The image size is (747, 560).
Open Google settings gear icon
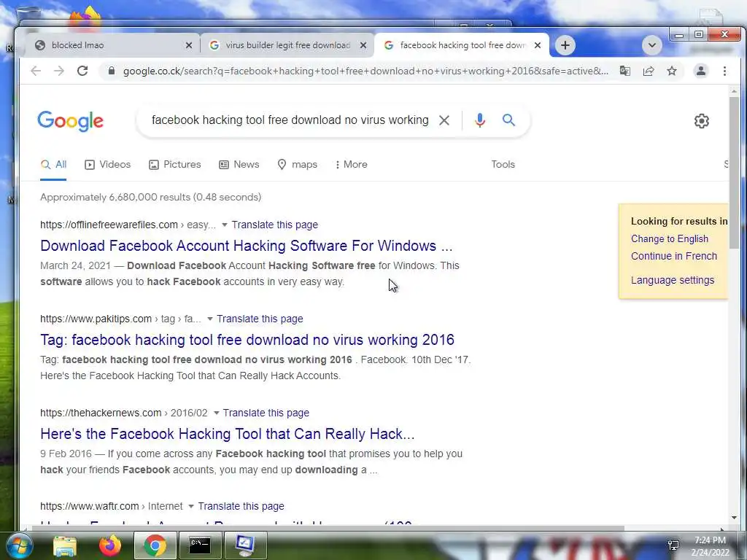pos(701,121)
